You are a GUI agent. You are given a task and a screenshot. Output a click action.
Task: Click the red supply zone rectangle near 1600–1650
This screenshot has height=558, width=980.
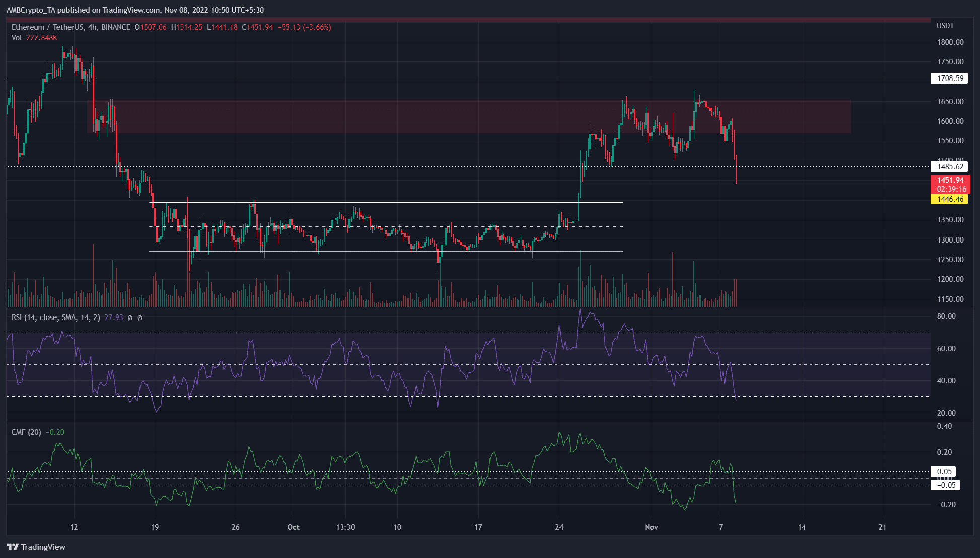tap(468, 116)
